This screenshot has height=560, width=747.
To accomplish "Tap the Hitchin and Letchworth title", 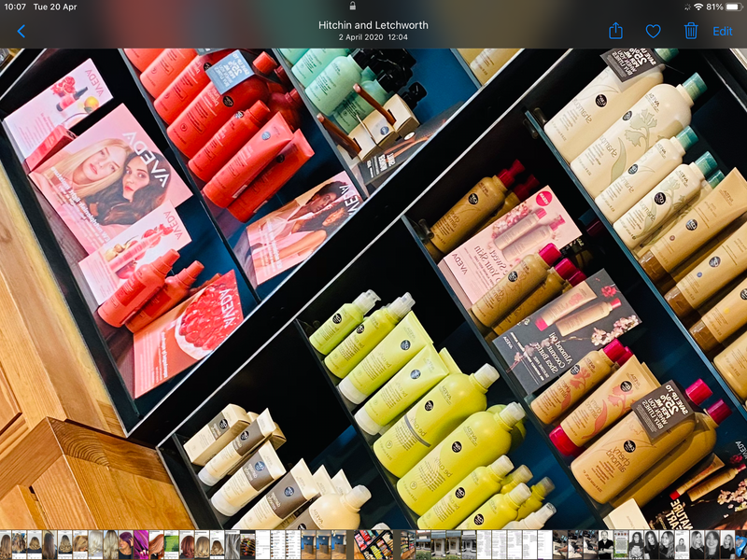I will [x=373, y=25].
